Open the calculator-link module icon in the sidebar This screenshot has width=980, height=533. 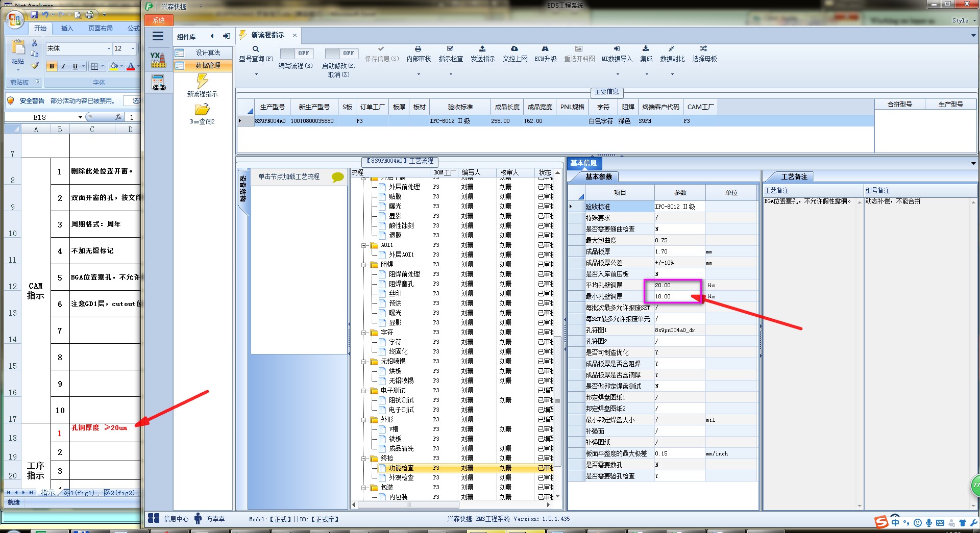click(159, 83)
